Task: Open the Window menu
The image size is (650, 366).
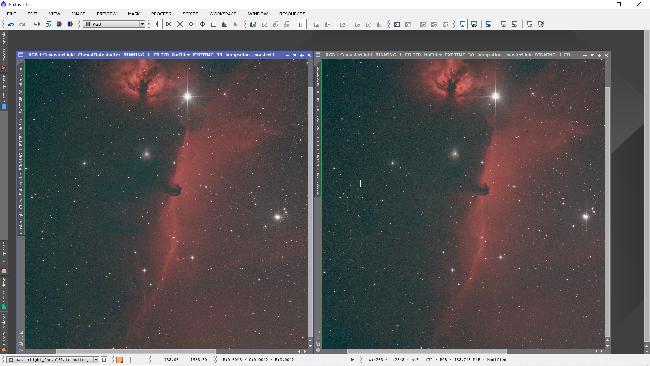Action: pos(257,13)
